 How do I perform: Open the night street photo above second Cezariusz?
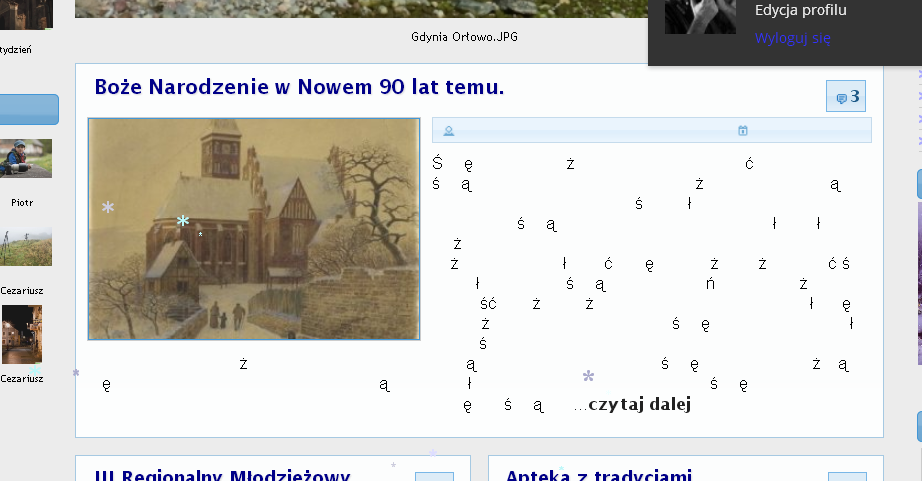tap(22, 334)
